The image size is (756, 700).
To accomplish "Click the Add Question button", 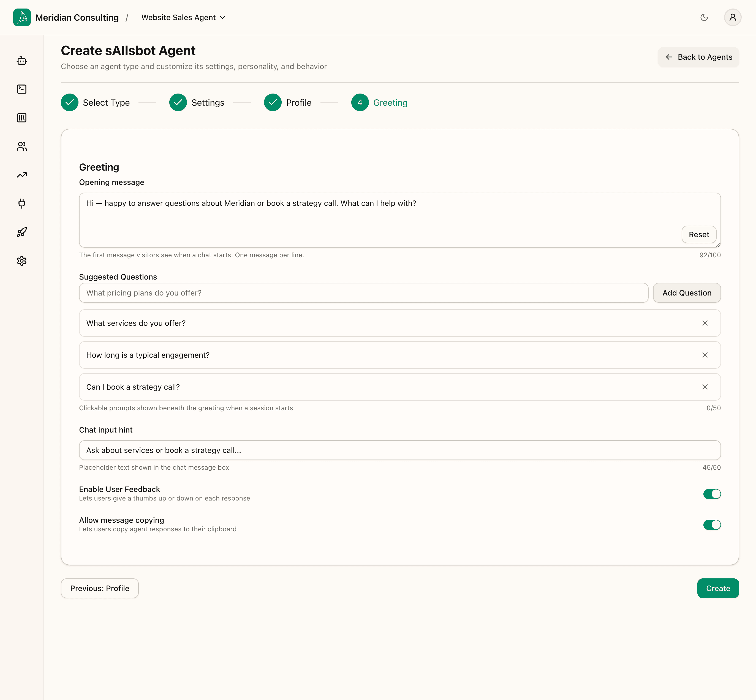I will tap(687, 293).
